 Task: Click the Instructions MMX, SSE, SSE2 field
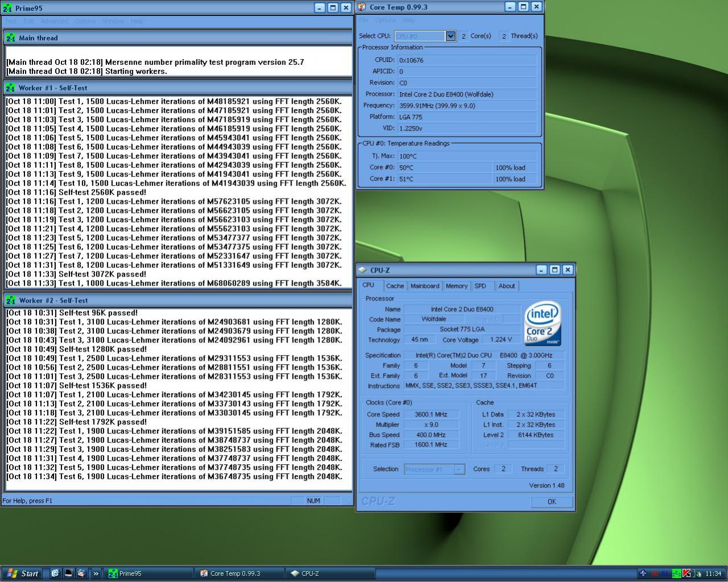click(x=484, y=386)
